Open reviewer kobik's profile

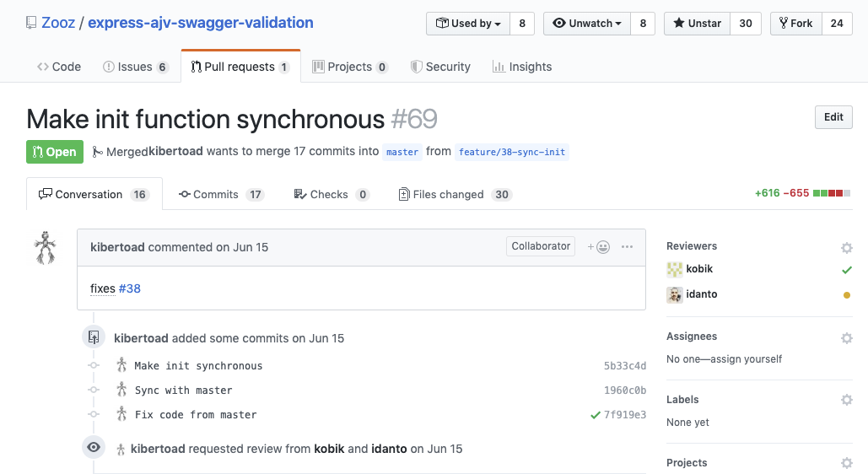coord(699,268)
